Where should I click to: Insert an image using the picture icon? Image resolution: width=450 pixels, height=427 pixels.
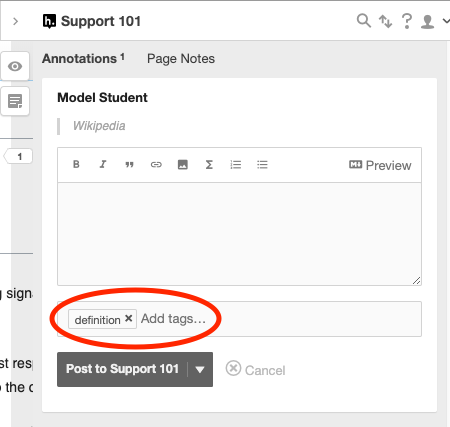coord(183,164)
